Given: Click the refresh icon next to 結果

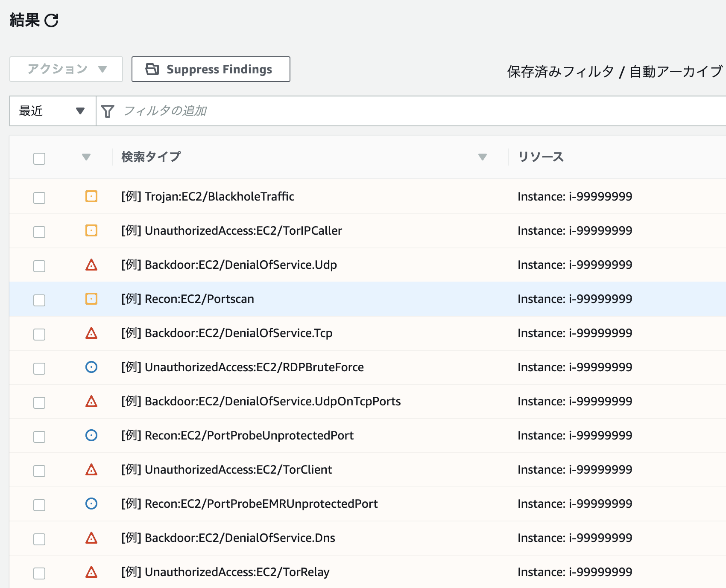Looking at the screenshot, I should (x=51, y=20).
